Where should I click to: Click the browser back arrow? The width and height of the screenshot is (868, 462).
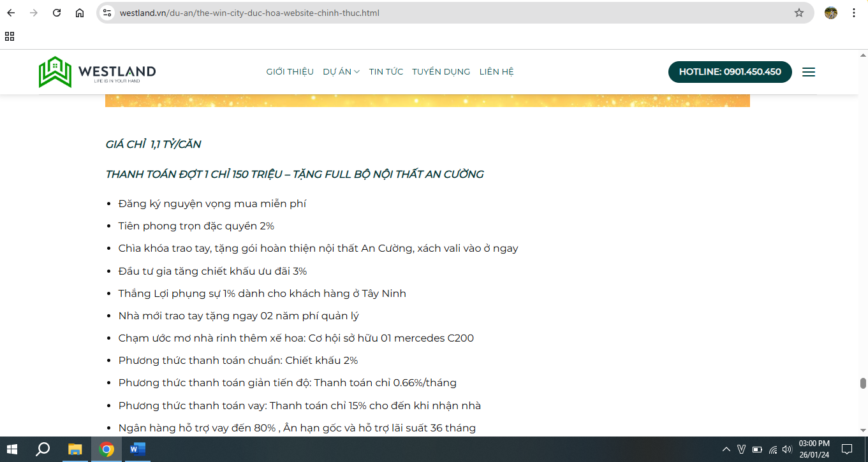(x=11, y=13)
